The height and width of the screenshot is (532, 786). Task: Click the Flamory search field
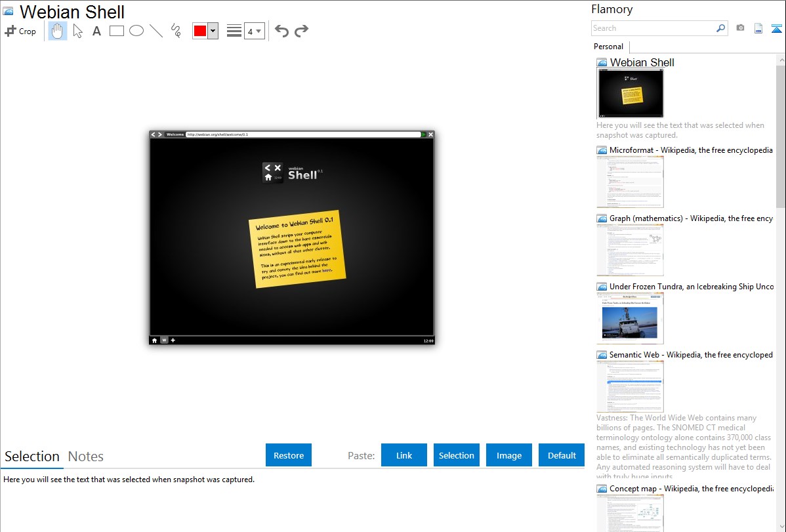pyautogui.click(x=653, y=28)
